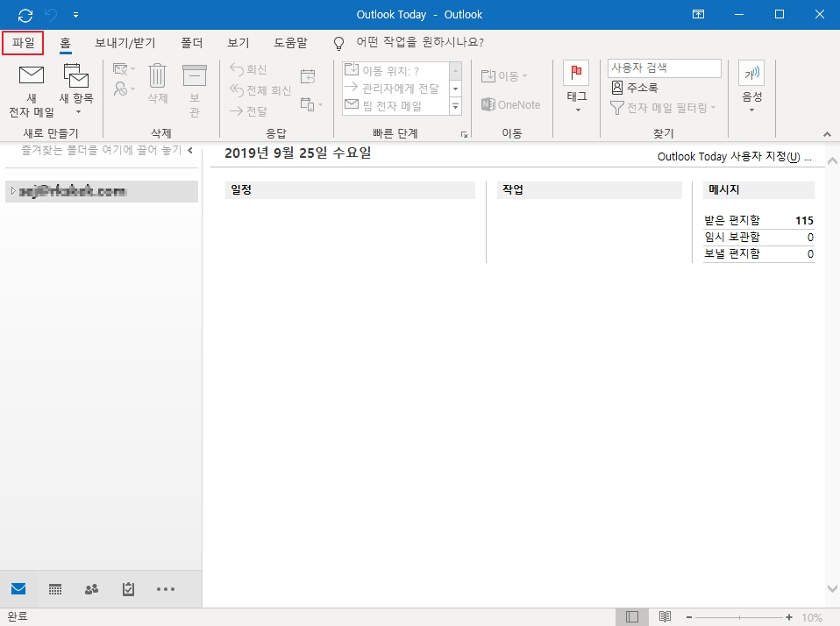Open 보낼 편지함 outbox link

tap(732, 254)
